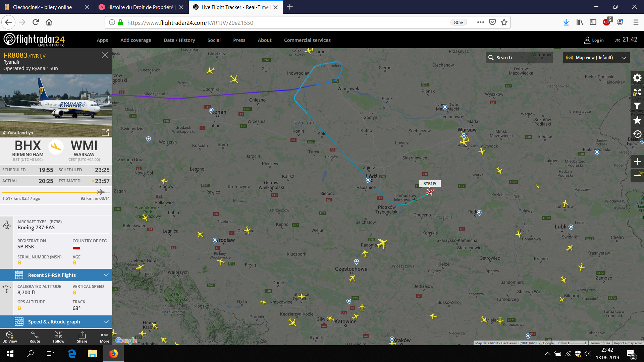This screenshot has width=644, height=362.
Task: Close the FR8083 flight details panel
Action: tap(105, 55)
